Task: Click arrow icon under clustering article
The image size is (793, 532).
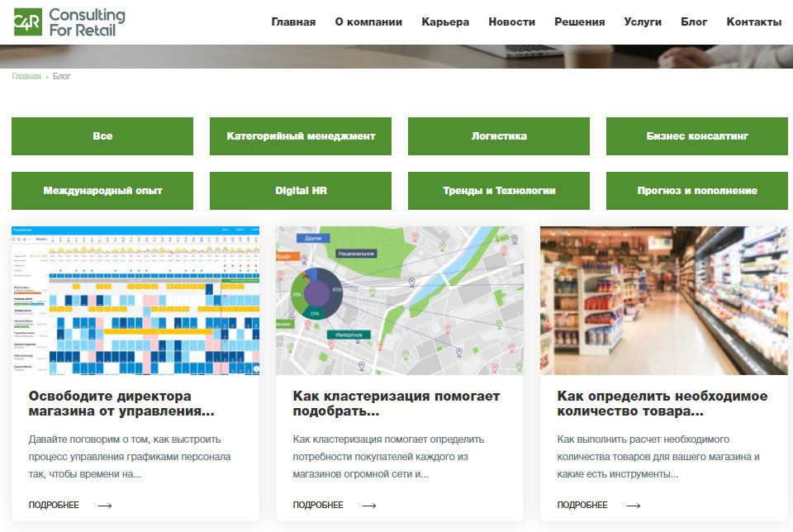Action: 368,505
